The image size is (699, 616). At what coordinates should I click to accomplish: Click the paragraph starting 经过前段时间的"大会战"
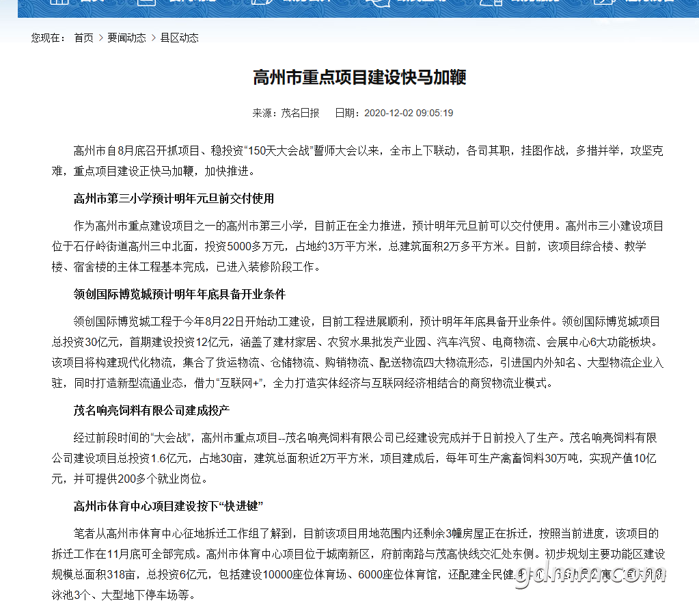pyautogui.click(x=355, y=458)
